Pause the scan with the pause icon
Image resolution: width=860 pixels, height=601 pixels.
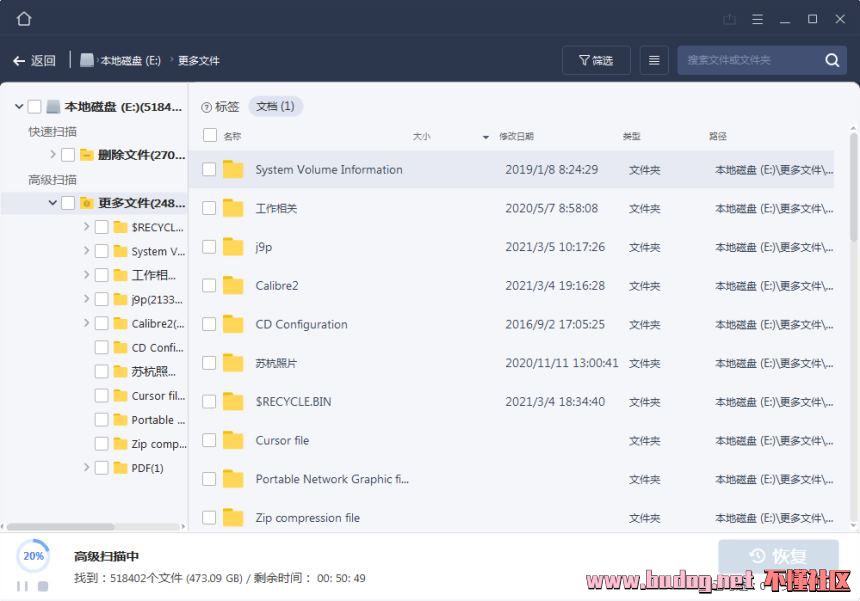click(x=22, y=586)
